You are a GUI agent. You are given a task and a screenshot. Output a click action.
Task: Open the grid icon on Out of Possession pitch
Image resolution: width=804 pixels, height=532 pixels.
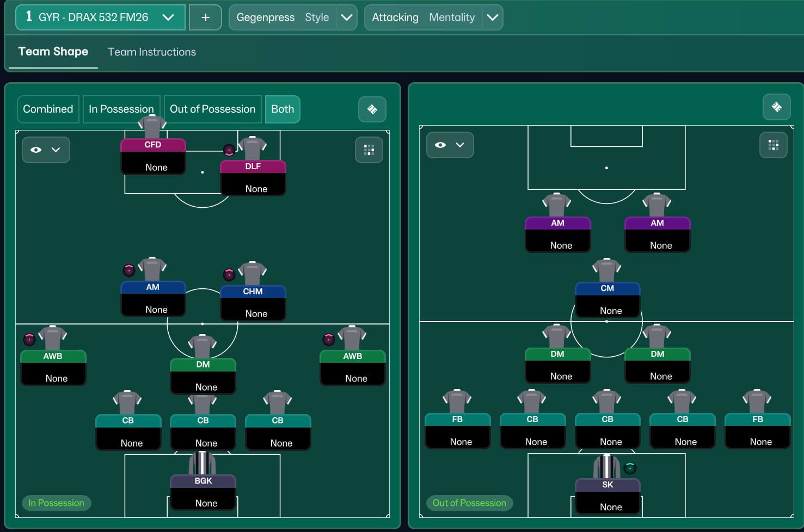pyautogui.click(x=773, y=145)
